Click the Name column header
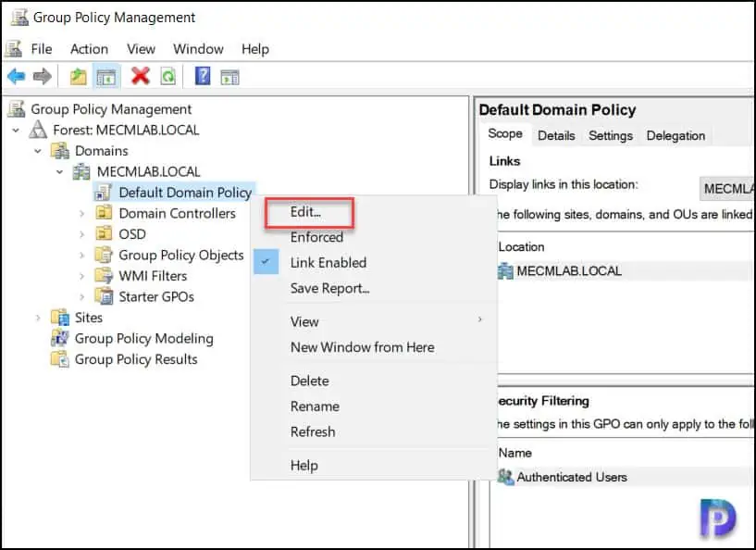The image size is (756, 550). [x=514, y=453]
